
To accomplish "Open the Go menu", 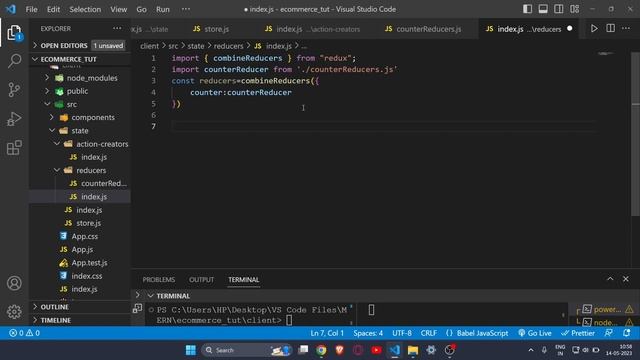I will click(x=141, y=9).
